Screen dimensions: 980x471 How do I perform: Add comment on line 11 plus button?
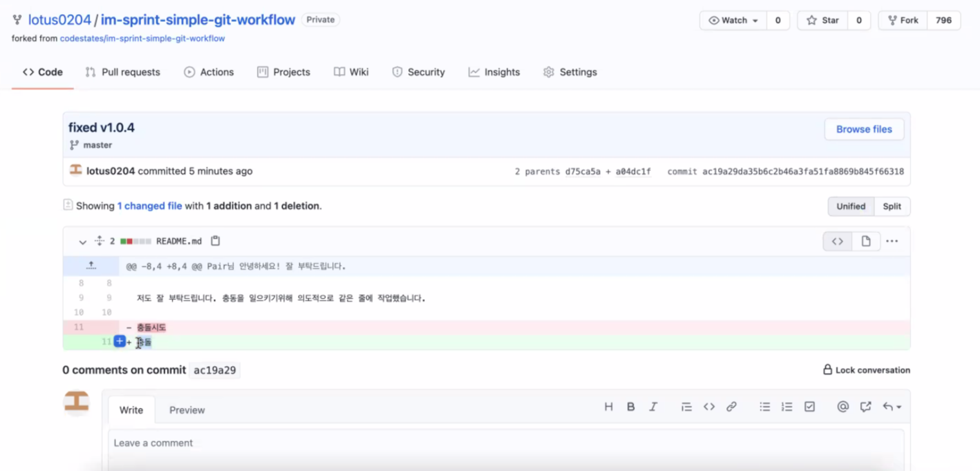pos(119,342)
